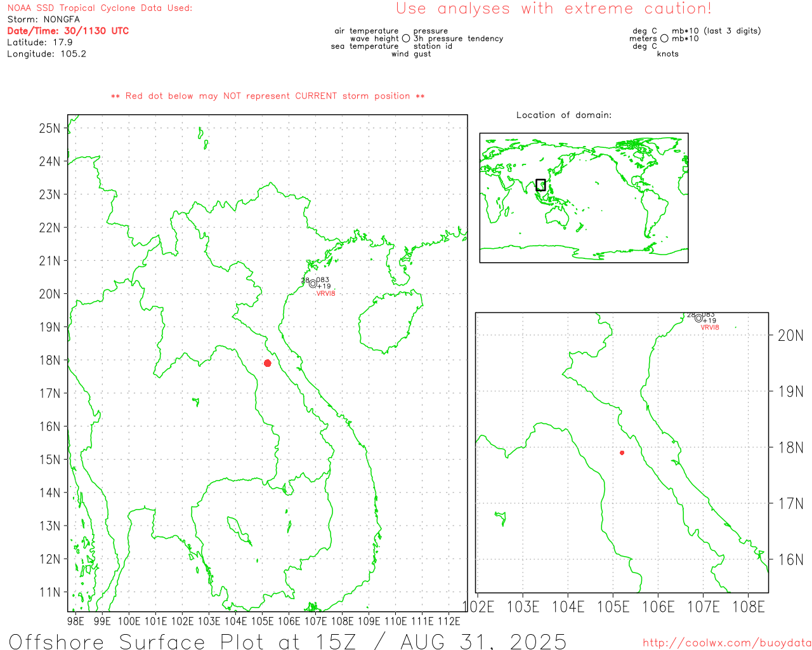812x650 pixels.
Task: Click the world locator map thumbnail
Action: [584, 198]
